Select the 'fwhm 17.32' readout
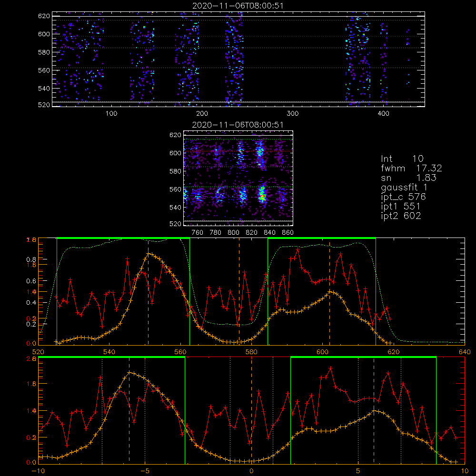476x476 pixels. click(x=411, y=168)
